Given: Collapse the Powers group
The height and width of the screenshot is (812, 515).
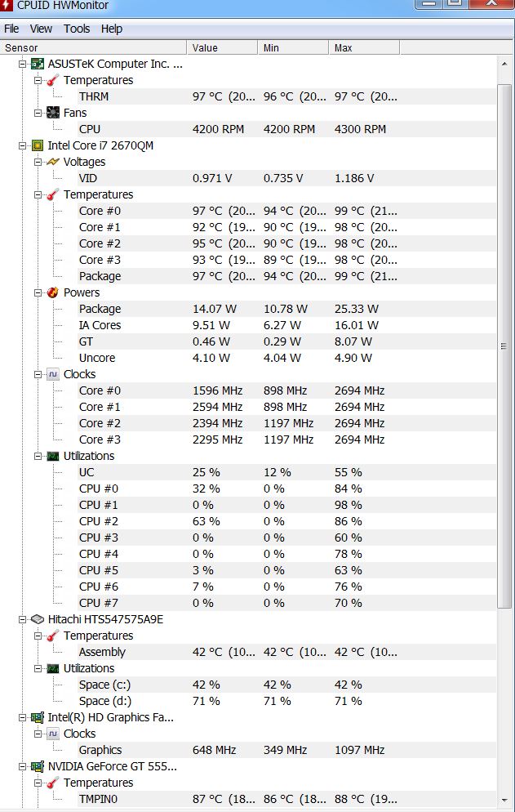Looking at the screenshot, I should click(38, 292).
